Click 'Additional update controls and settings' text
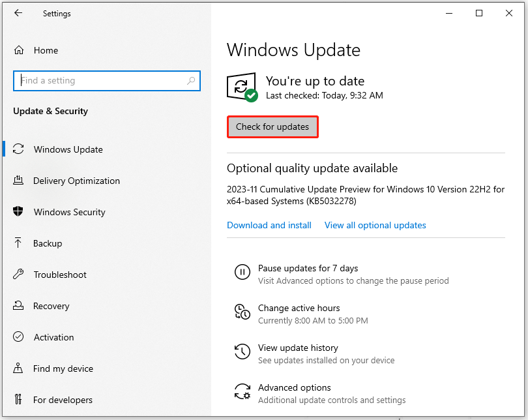 [x=332, y=400]
